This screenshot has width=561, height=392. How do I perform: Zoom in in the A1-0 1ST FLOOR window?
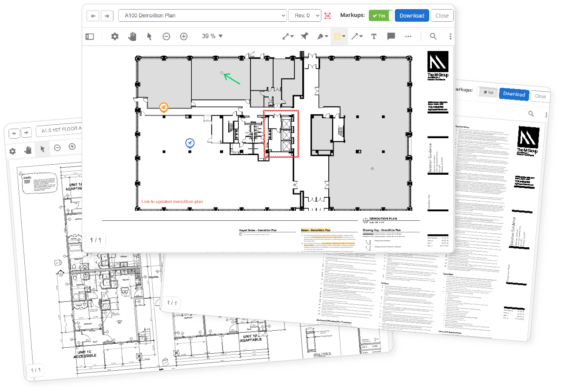[72, 146]
